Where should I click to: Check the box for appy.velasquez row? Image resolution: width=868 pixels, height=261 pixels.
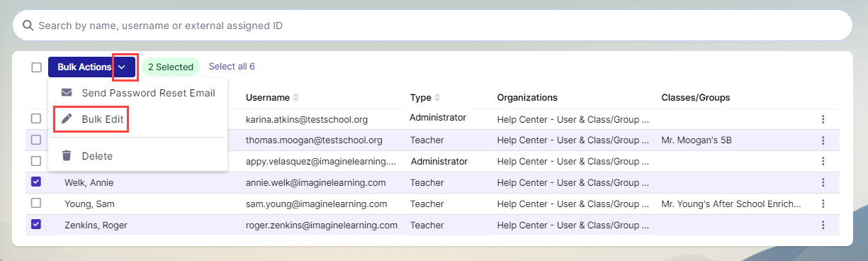click(36, 160)
